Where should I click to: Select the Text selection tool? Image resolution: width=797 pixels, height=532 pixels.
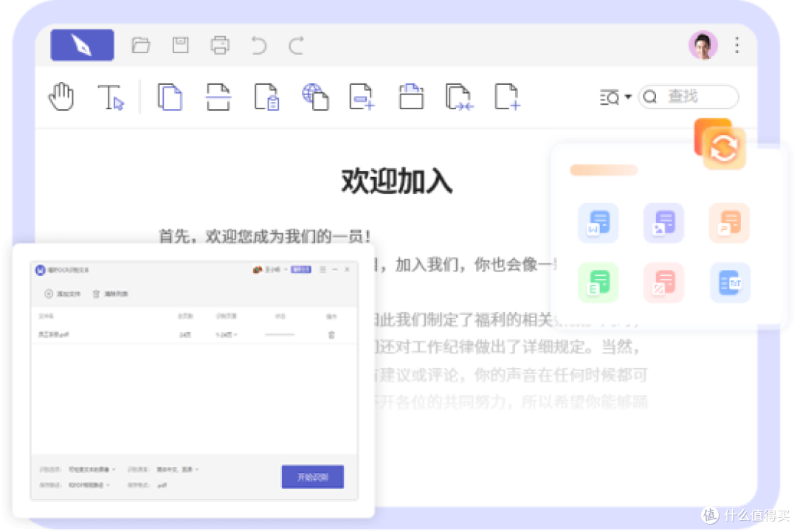111,97
